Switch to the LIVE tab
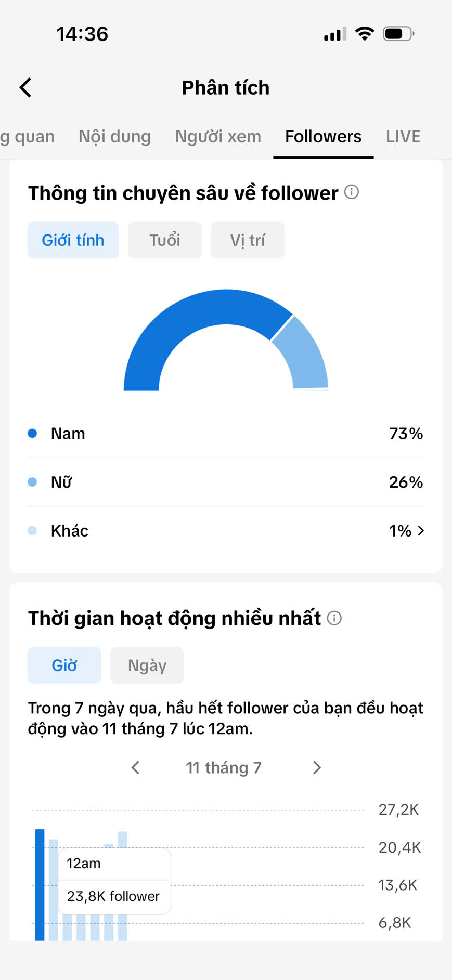 [x=403, y=136]
